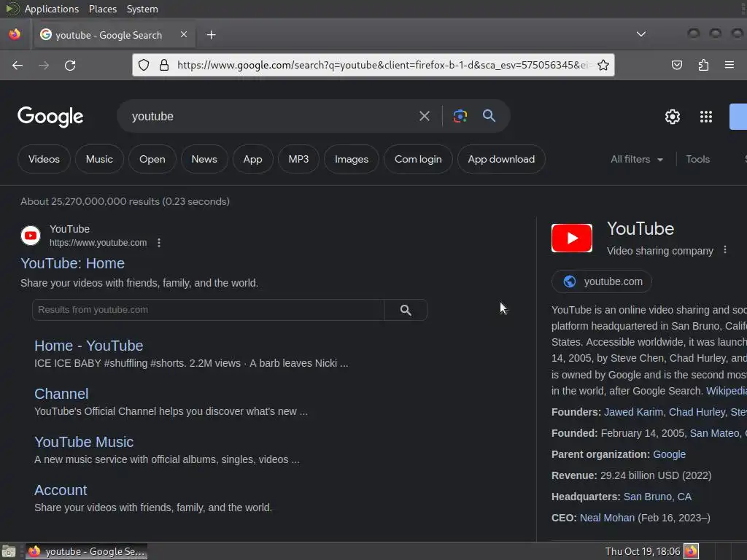Open the Places menu
747x560 pixels.
tap(102, 9)
